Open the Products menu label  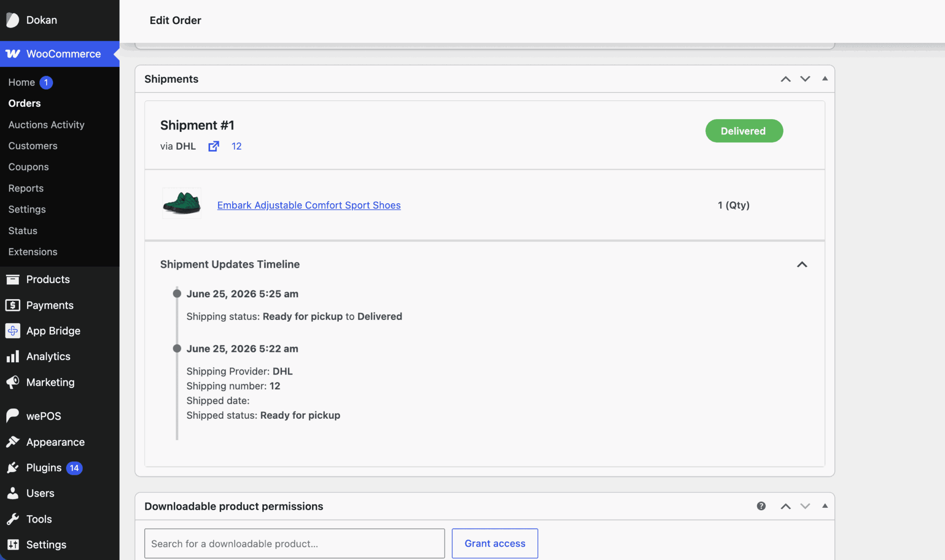48,280
